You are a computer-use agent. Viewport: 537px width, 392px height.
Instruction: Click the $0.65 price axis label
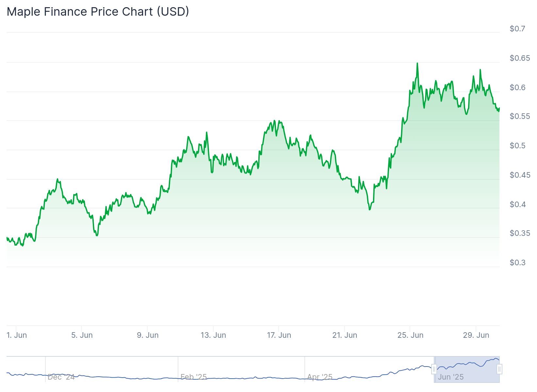520,58
